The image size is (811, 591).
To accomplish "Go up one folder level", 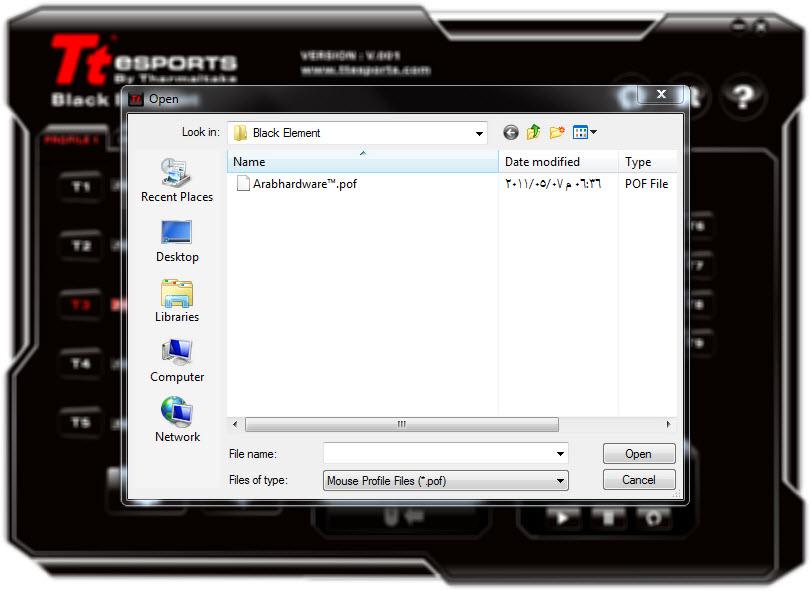I will click(533, 132).
